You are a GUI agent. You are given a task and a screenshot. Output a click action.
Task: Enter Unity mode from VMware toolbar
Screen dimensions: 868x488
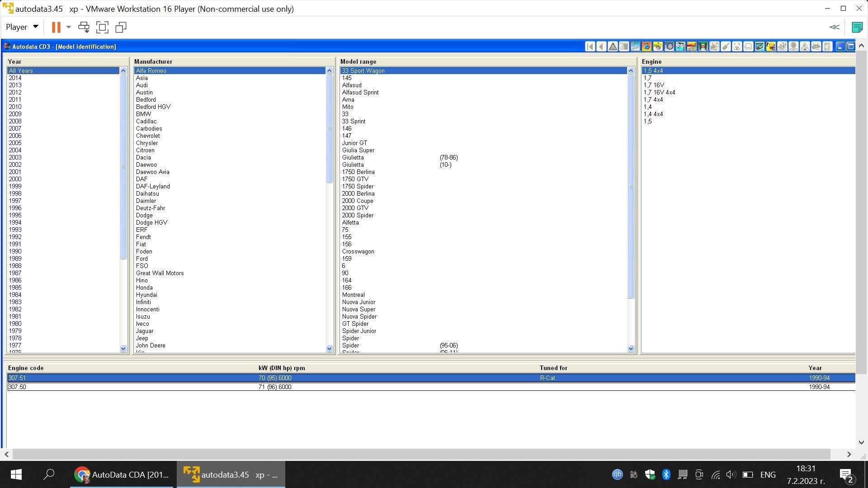pos(120,27)
